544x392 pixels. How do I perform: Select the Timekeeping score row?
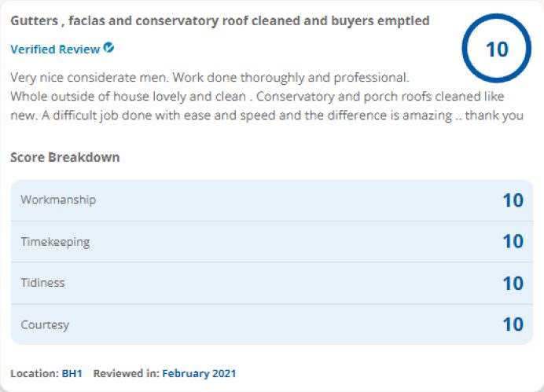pyautogui.click(x=272, y=242)
